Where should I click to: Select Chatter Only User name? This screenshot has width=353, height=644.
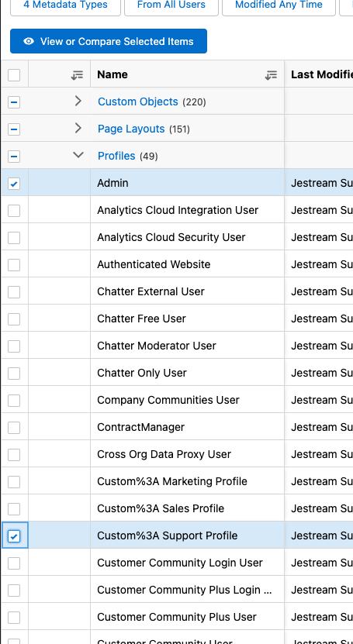(142, 373)
